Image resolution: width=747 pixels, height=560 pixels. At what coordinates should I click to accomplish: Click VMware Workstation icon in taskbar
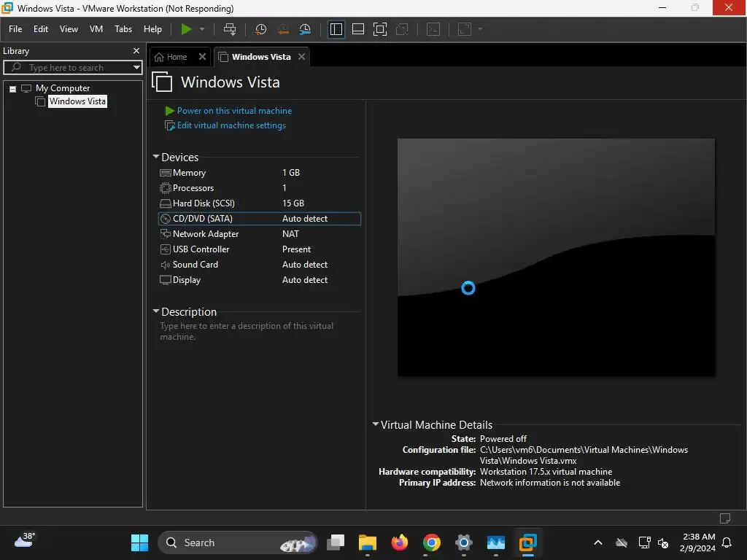point(528,542)
